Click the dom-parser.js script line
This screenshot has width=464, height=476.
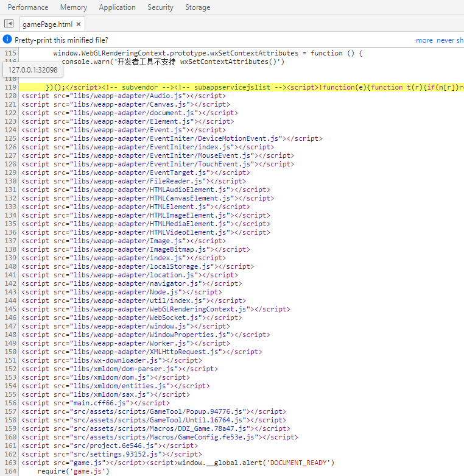coord(119,369)
